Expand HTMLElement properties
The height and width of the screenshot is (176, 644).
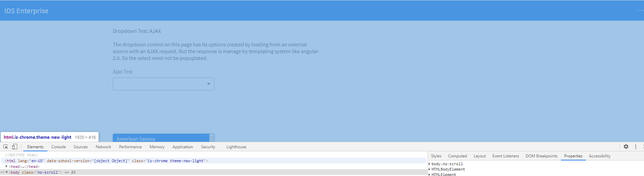[x=430, y=175]
